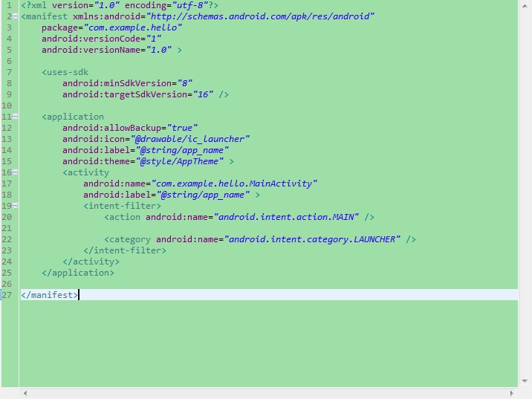Screen dimensions: 532x399
Task: Collapse the intent-filter fold on line 19
Action: click(x=16, y=206)
